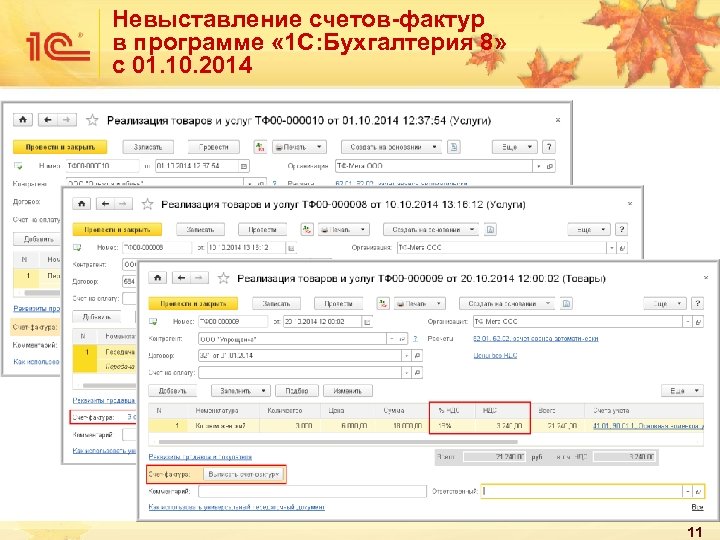720x540 pixels.
Task: Click Выписать счет-фактуру button
Action: 244,474
